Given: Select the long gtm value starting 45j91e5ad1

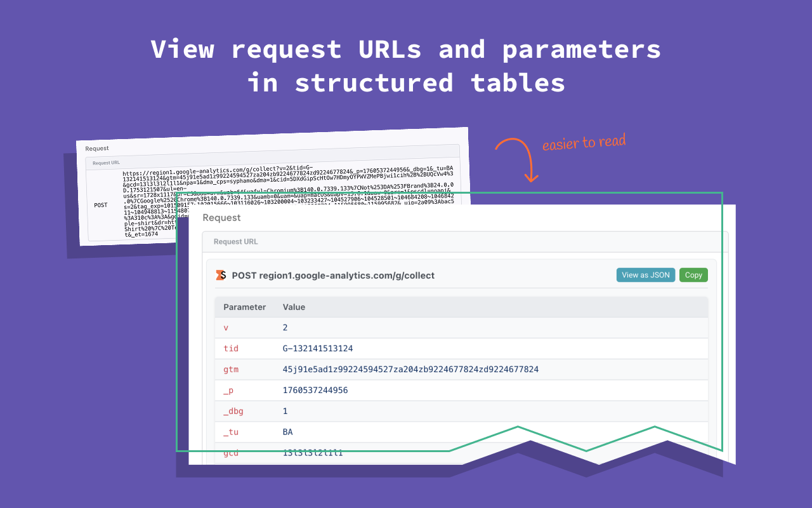Looking at the screenshot, I should coord(410,370).
